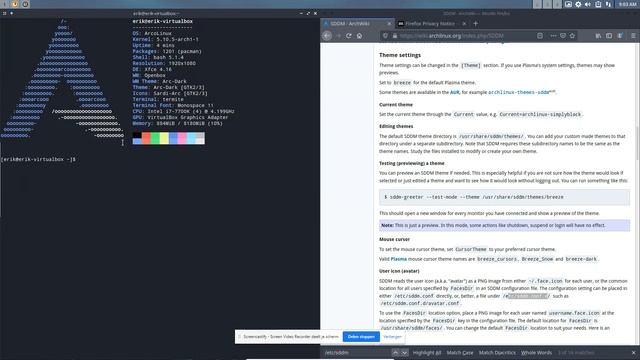Close the Firefox Privacy Notice tab
The width and height of the screenshot is (640, 360).
coord(464,24)
